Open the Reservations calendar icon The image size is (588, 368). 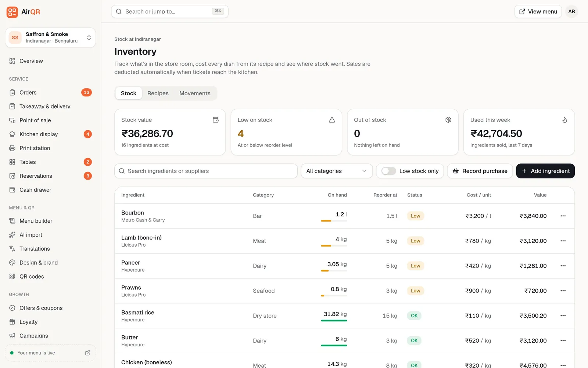(x=12, y=176)
